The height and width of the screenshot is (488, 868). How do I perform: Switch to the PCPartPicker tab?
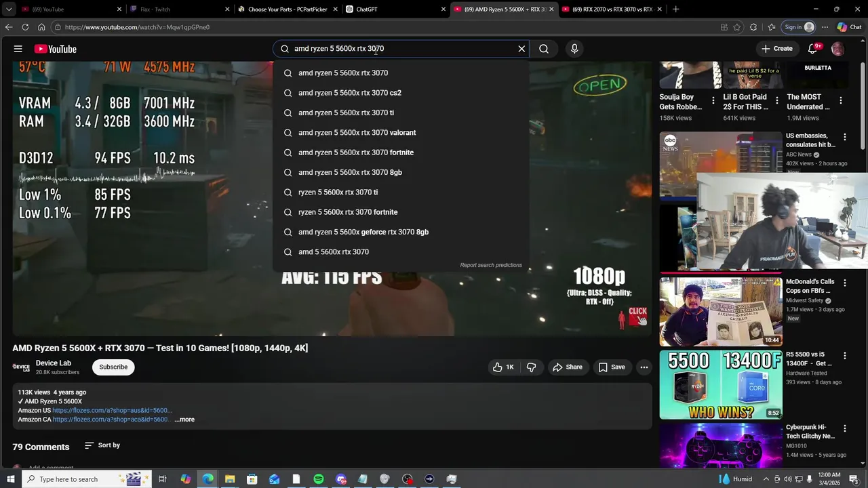click(x=287, y=9)
